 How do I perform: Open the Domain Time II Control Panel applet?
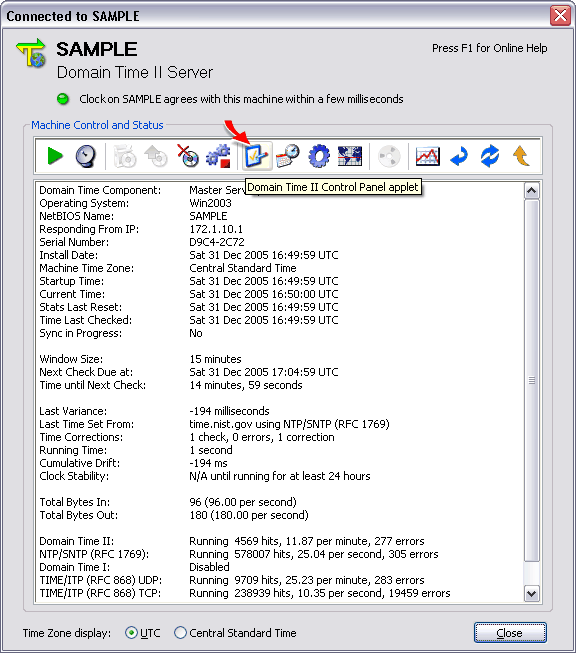click(x=257, y=156)
